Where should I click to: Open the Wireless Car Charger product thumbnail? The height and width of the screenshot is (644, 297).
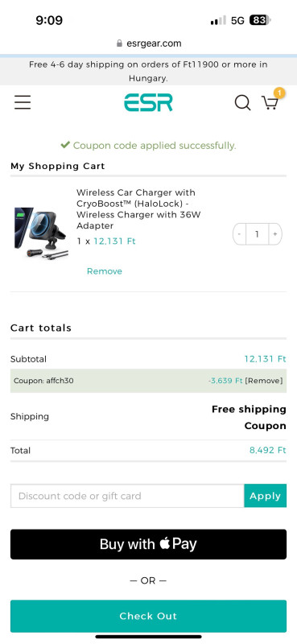pyautogui.click(x=41, y=233)
